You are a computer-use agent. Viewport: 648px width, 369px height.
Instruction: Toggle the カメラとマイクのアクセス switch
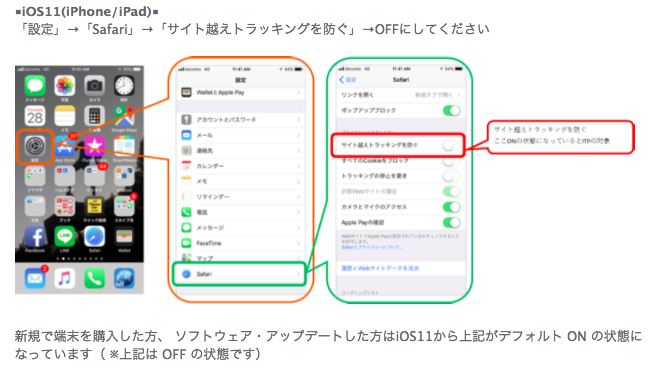(451, 207)
